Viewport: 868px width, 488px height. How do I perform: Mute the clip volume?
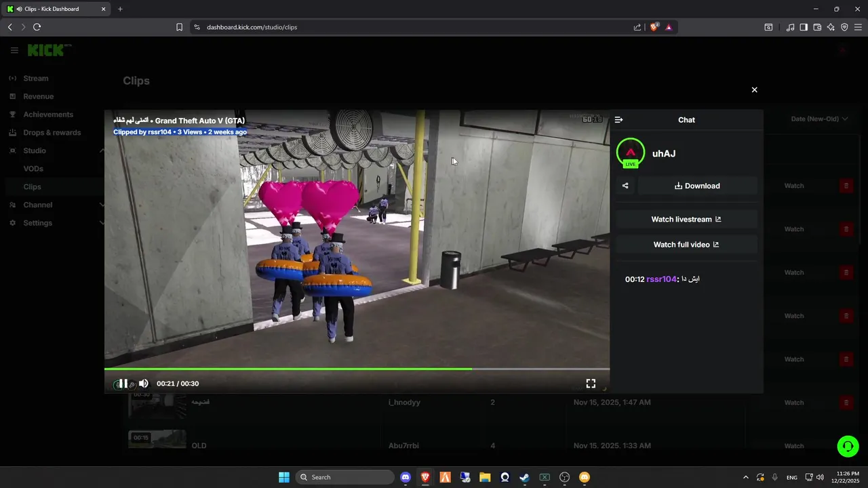[143, 384]
